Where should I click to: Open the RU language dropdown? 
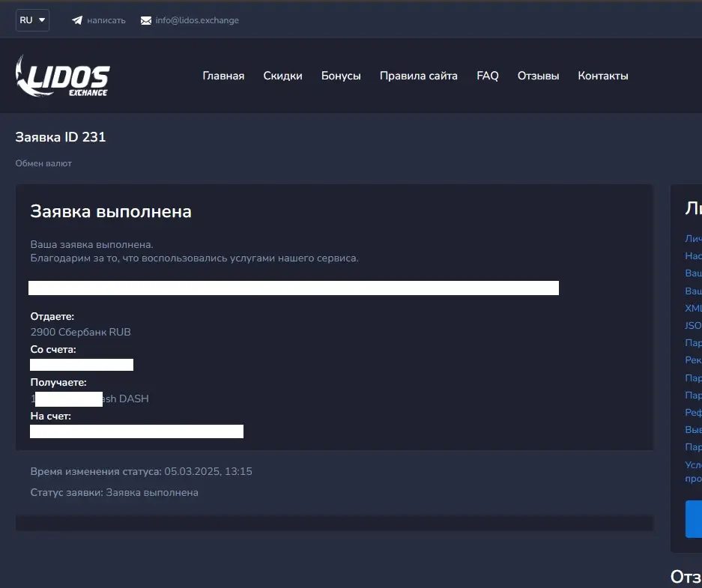coord(32,20)
